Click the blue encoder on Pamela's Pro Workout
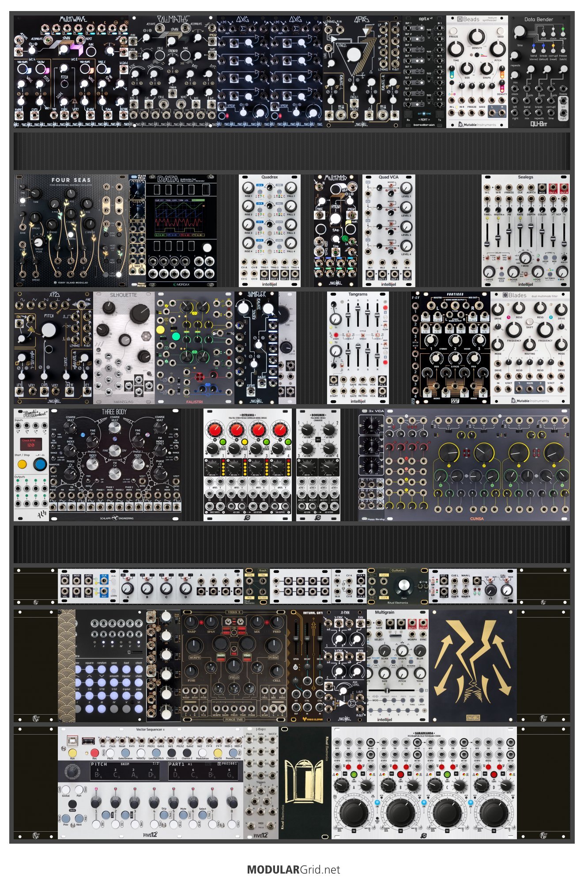Viewport: 588px width, 879px height. 40,464
